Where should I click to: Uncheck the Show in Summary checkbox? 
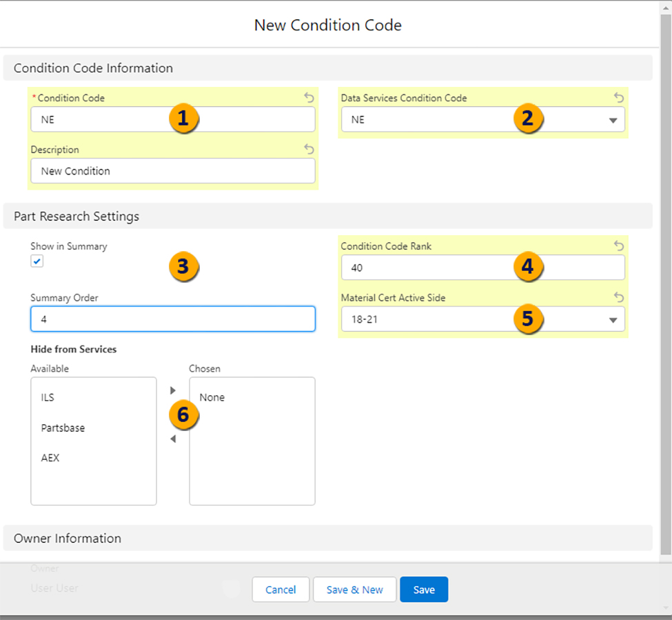pyautogui.click(x=37, y=261)
